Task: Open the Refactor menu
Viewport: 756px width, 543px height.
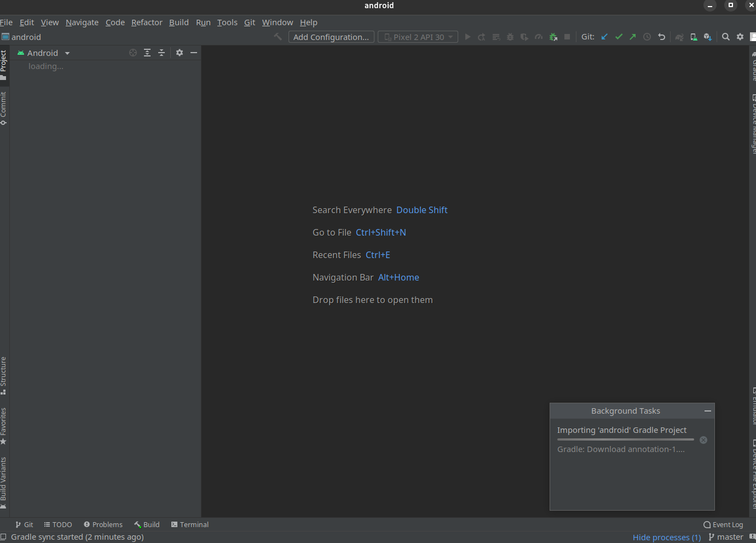Action: point(147,22)
